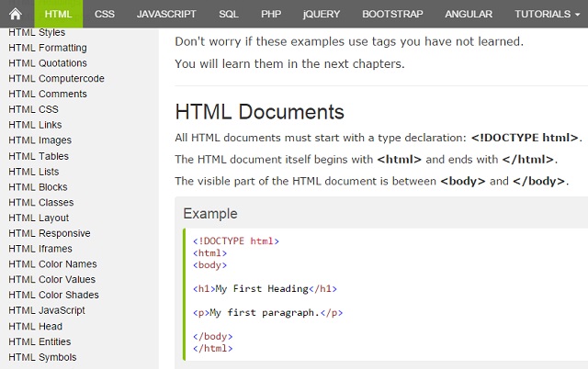Image resolution: width=588 pixels, height=369 pixels.
Task: Select the SQL tab
Action: (229, 14)
